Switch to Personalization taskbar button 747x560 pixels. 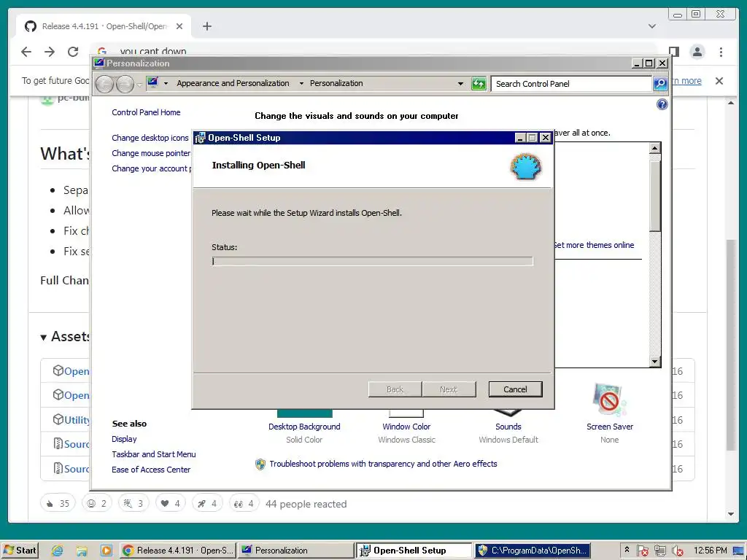[x=296, y=551]
